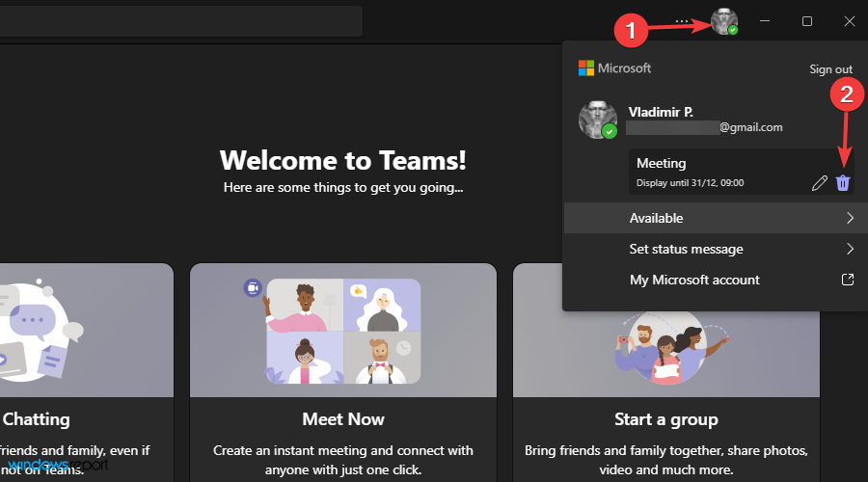868x482 pixels.
Task: Expand the Available status submenu
Action: click(x=716, y=218)
